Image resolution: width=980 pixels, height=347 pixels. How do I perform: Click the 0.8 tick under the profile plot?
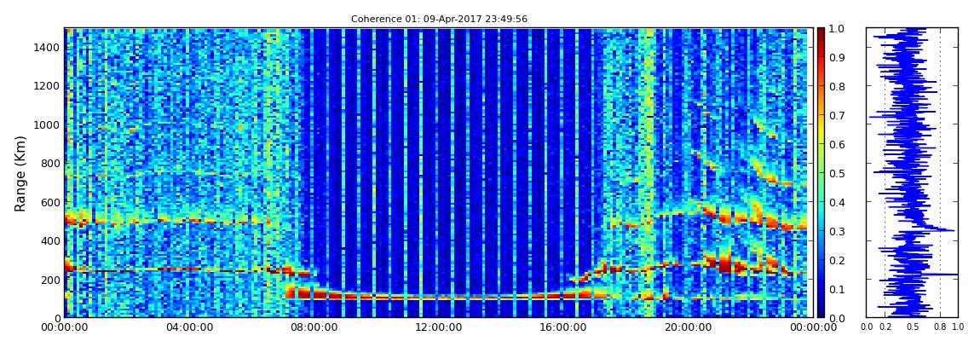pos(940,327)
